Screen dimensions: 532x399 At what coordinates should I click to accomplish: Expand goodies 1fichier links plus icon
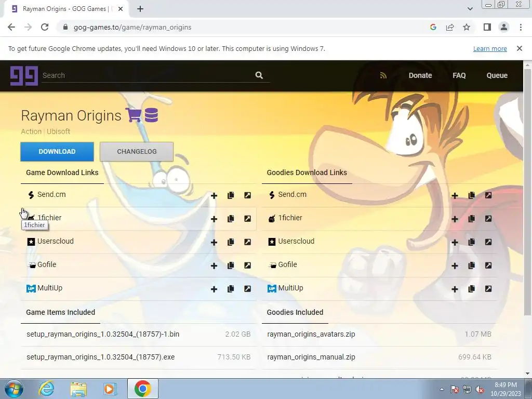tap(455, 219)
